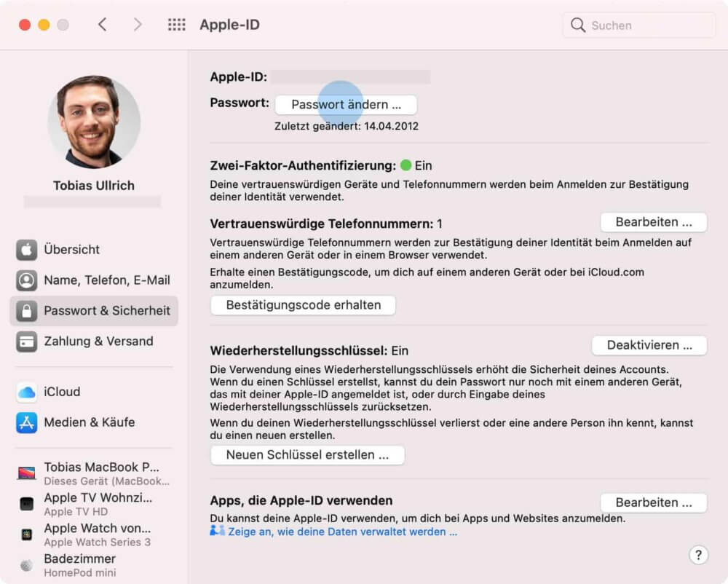This screenshot has width=728, height=584.
Task: Click the lock icon for Passwort & Sicherheit
Action: coord(26,311)
